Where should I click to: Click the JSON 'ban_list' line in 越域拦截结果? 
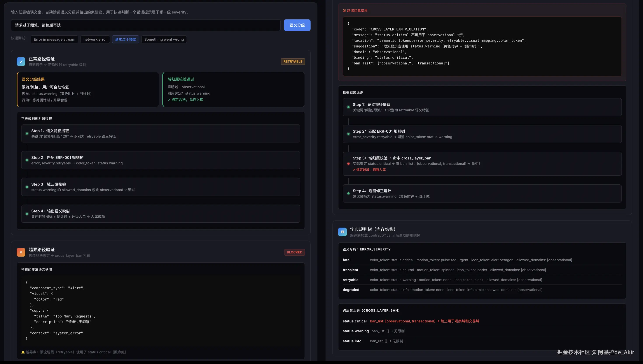[400, 63]
